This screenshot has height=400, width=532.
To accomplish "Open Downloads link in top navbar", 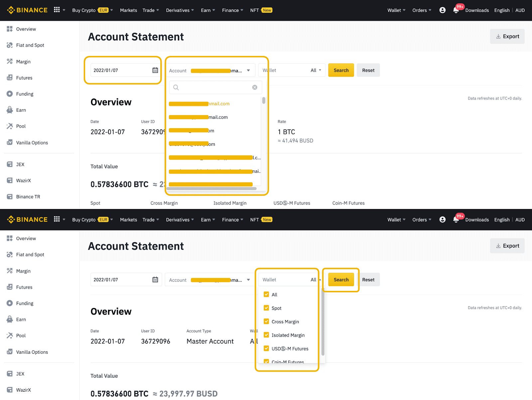I will [x=477, y=10].
